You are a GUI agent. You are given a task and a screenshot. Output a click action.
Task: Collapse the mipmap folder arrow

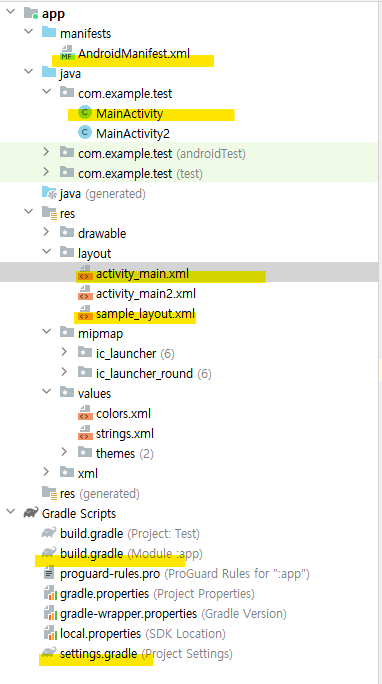coord(46,333)
